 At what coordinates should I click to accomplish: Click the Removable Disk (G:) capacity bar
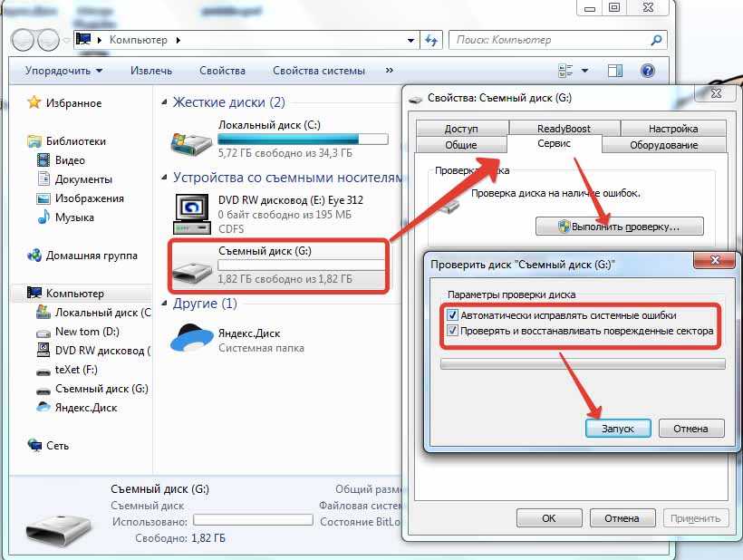point(301,265)
